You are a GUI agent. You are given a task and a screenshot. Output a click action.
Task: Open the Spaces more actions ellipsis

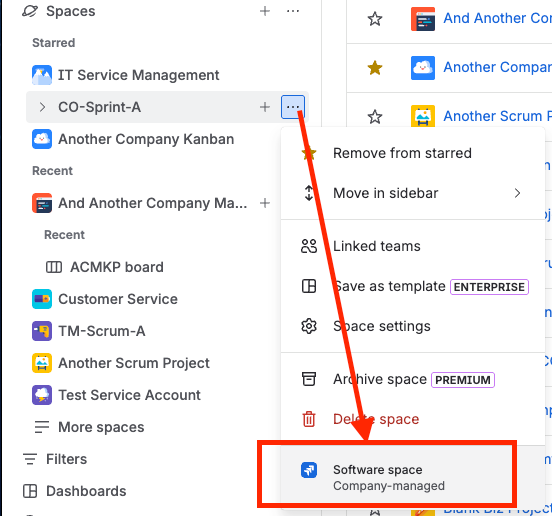pyautogui.click(x=293, y=11)
